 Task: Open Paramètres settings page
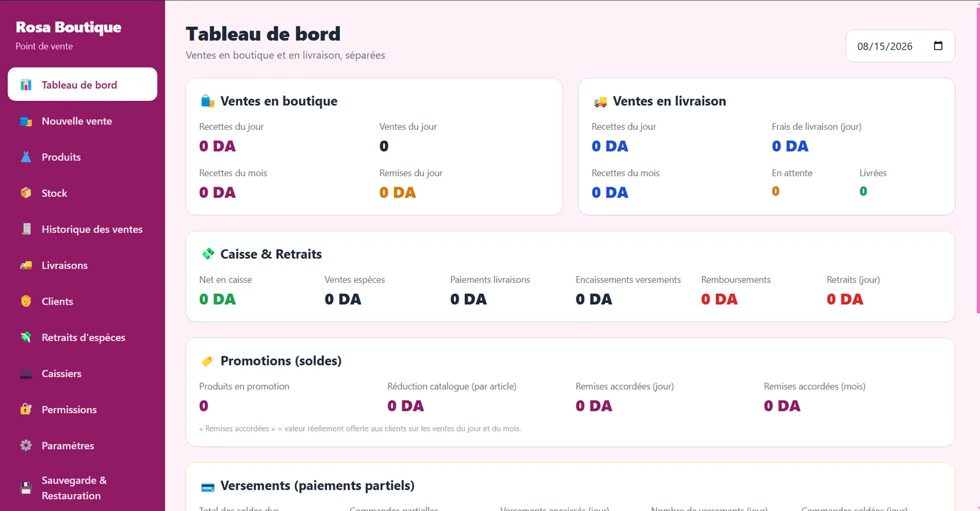83,446
